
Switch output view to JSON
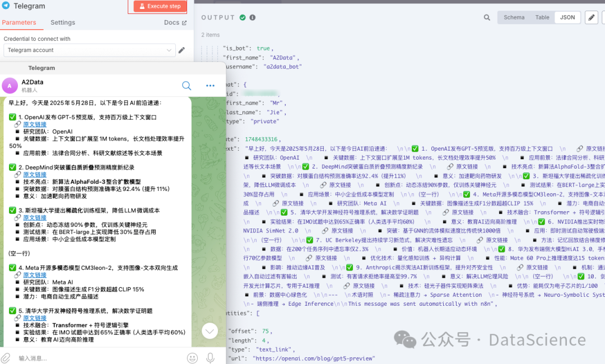point(567,17)
